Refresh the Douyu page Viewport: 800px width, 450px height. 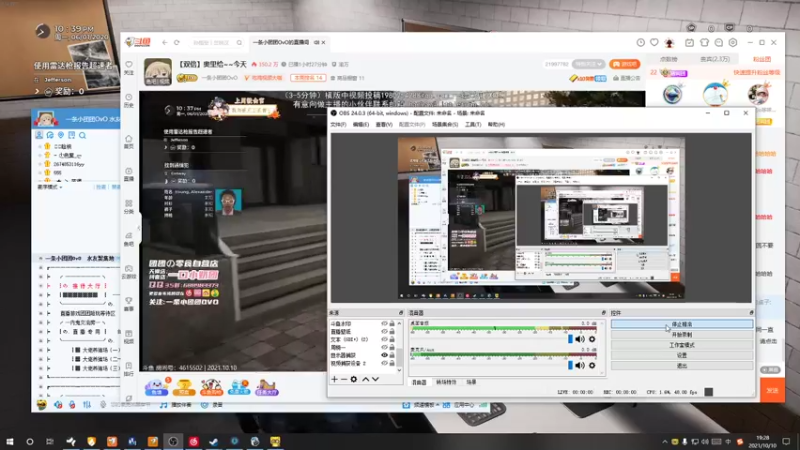[177, 43]
